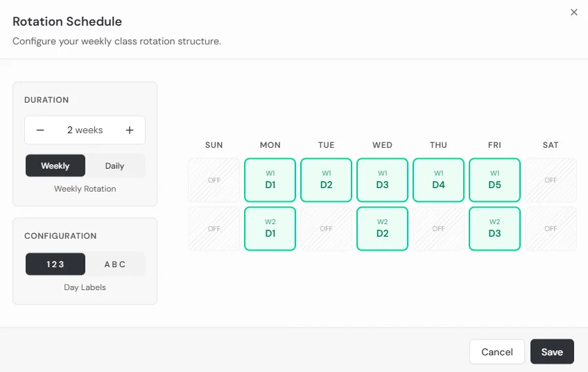Image resolution: width=588 pixels, height=372 pixels.
Task: Select 1 2 3 day labels
Action: [55, 264]
